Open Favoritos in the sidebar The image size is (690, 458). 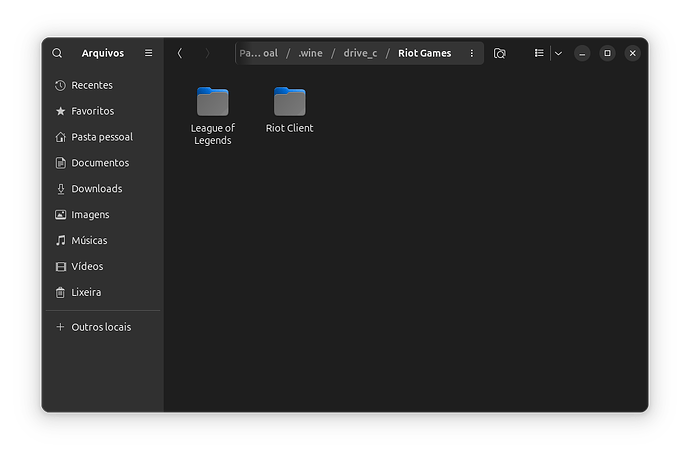[92, 111]
